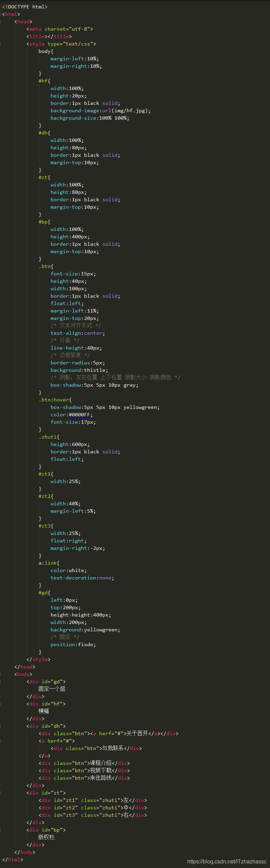Click the text-decoration:none; declaration

pyautogui.click(x=82, y=578)
